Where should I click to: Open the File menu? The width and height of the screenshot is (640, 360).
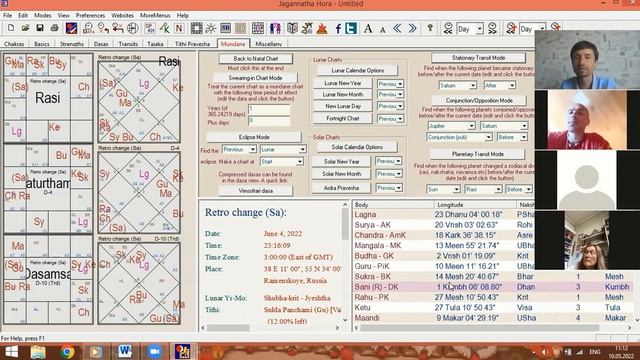pyautogui.click(x=7, y=15)
